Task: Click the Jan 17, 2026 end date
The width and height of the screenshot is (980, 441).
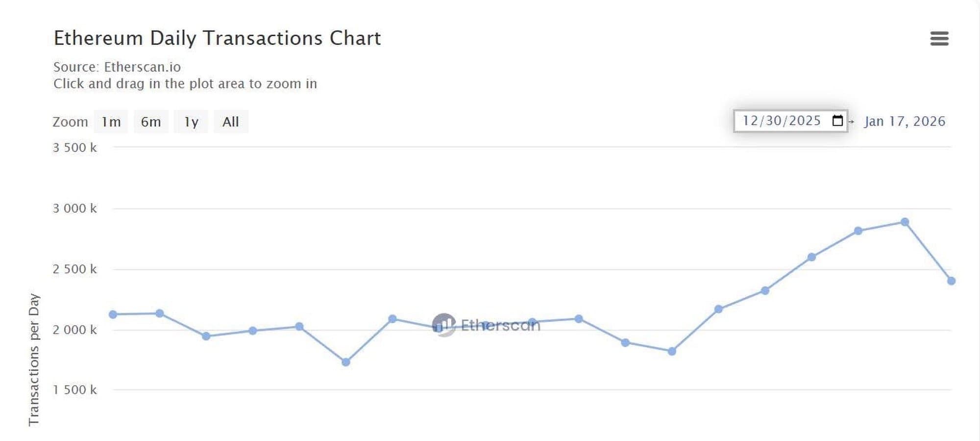Action: (905, 121)
